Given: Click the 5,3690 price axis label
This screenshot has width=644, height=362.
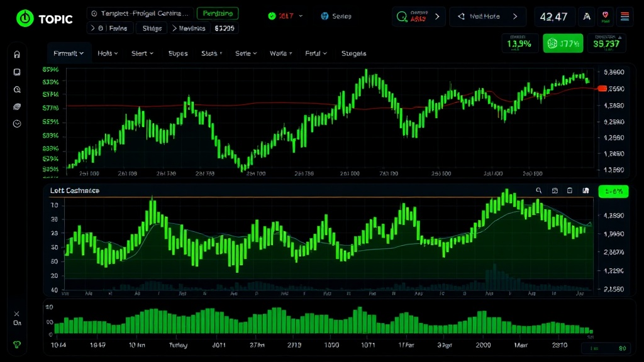Looking at the screenshot, I should coord(614,72).
